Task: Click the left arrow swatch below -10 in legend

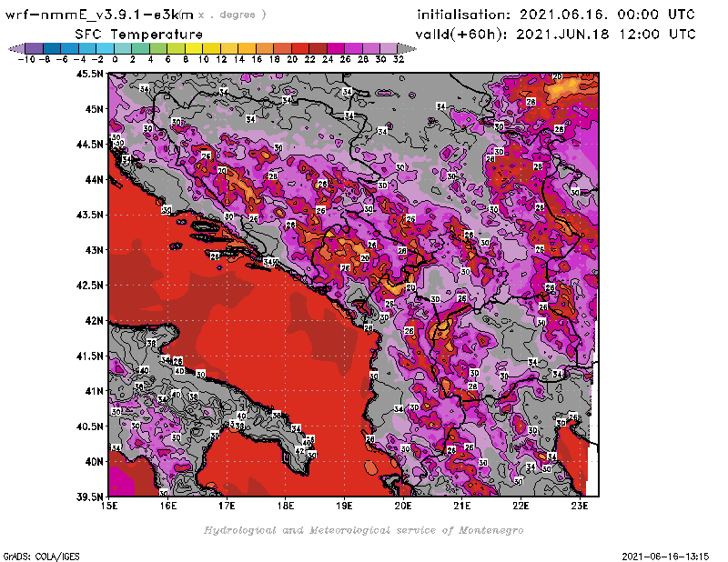Action: [x=16, y=48]
